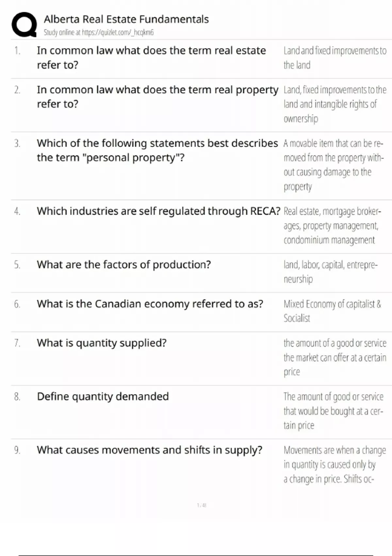The image size is (392, 556).
Task: Click the factors of production question
Action: (124, 265)
